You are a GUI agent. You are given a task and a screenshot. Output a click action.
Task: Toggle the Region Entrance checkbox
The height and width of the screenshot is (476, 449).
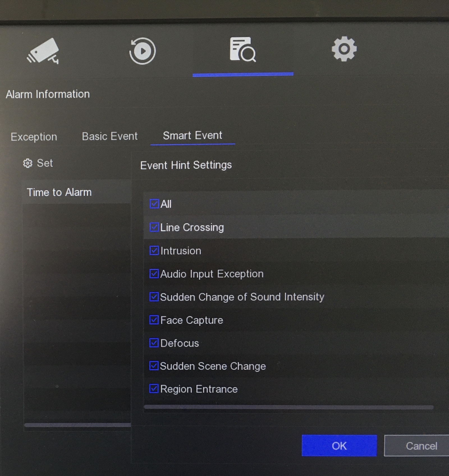coord(154,389)
